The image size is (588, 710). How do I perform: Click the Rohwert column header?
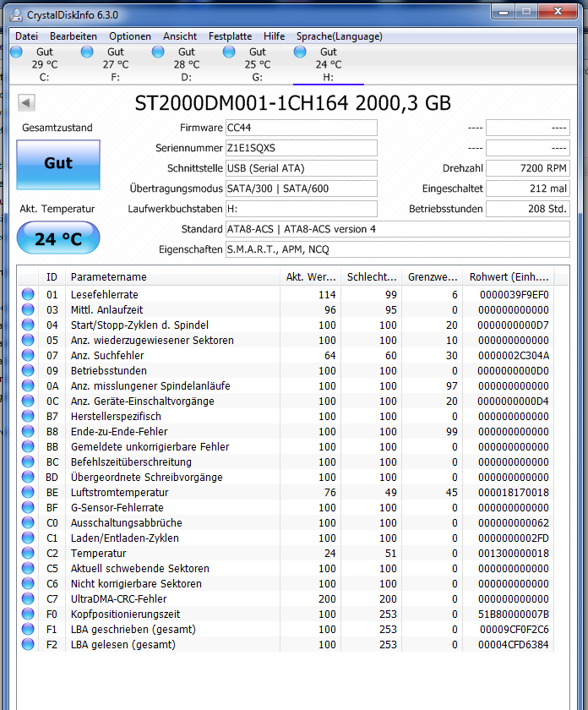coord(509,276)
